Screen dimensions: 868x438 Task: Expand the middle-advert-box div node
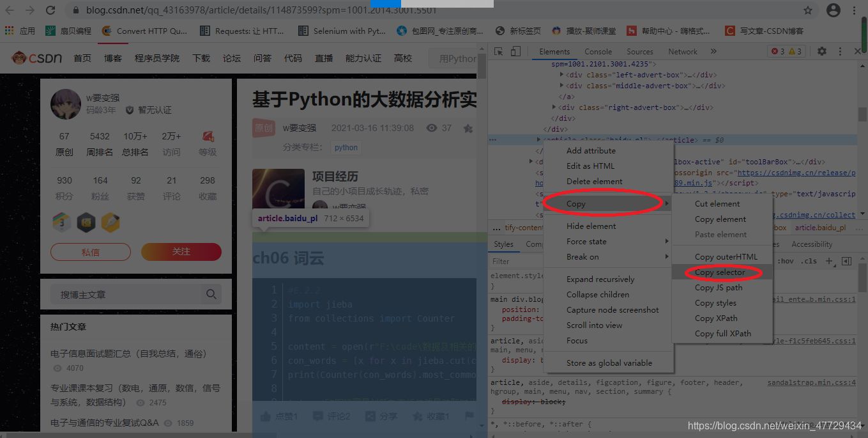(x=562, y=86)
